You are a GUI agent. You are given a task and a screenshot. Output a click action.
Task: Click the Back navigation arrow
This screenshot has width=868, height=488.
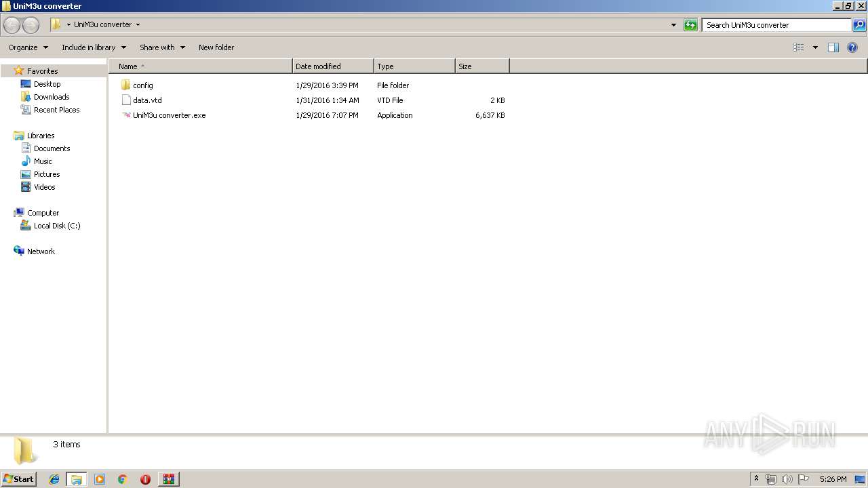(x=12, y=25)
